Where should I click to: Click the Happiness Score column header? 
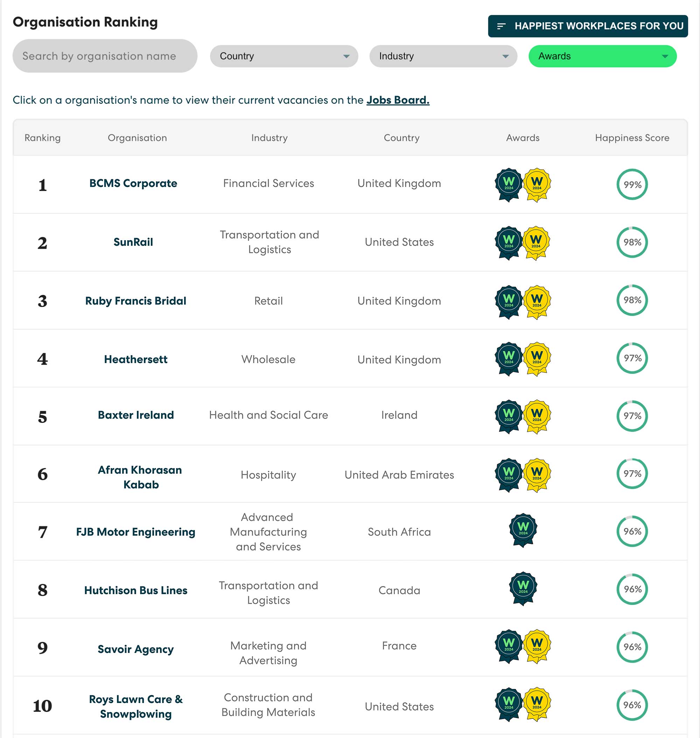632,138
